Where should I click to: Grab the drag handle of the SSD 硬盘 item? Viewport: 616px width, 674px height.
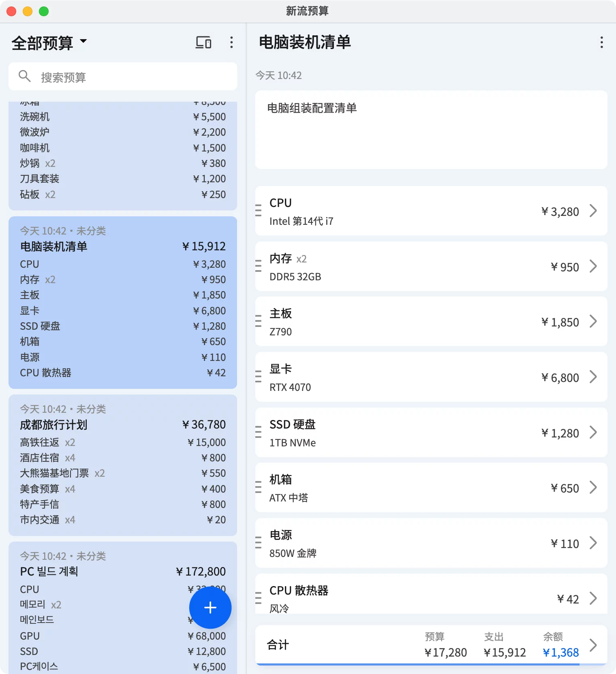(259, 432)
